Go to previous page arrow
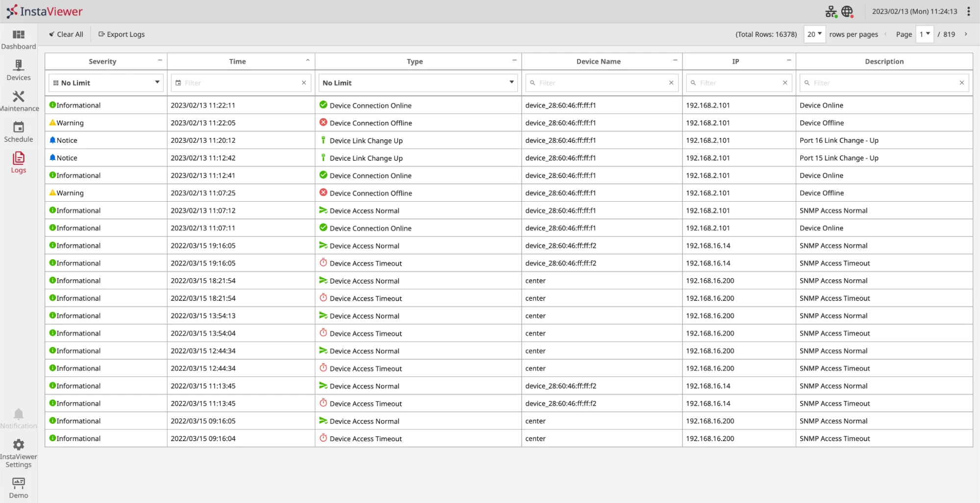Image resolution: width=980 pixels, height=503 pixels. click(885, 34)
